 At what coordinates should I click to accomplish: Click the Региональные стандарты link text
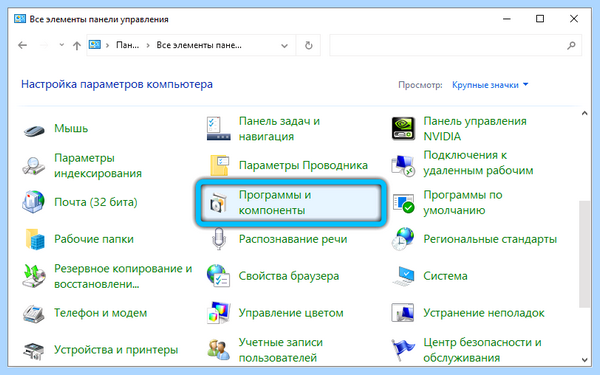pyautogui.click(x=490, y=239)
